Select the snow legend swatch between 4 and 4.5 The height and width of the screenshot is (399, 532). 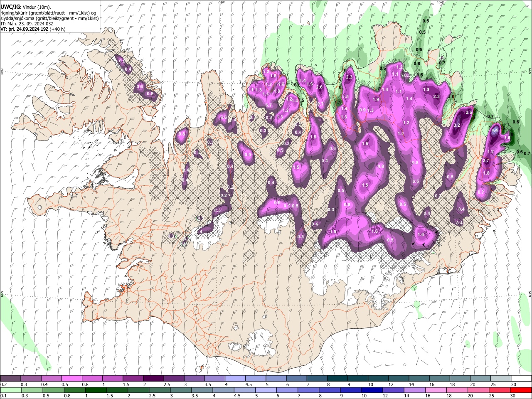tap(235, 378)
